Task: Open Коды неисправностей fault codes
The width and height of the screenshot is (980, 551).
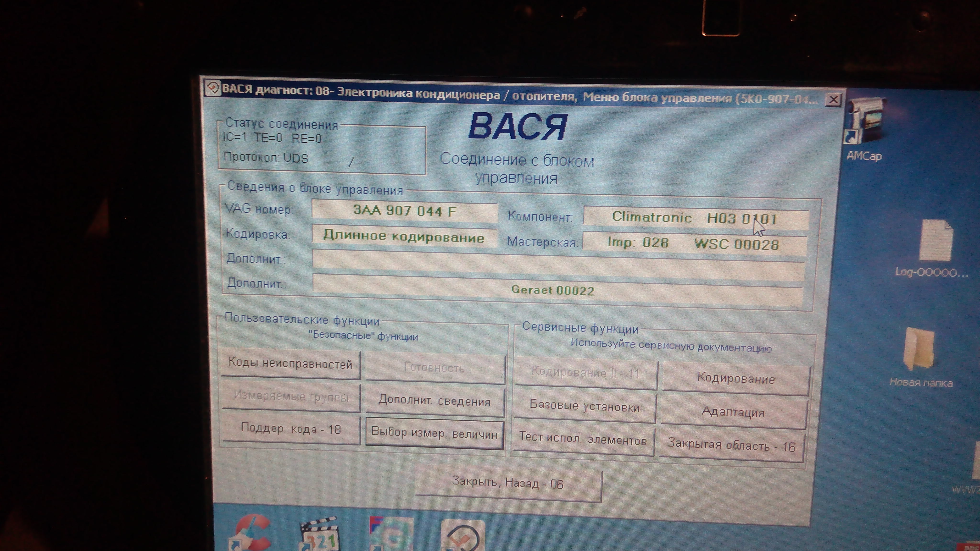Action: coord(291,364)
